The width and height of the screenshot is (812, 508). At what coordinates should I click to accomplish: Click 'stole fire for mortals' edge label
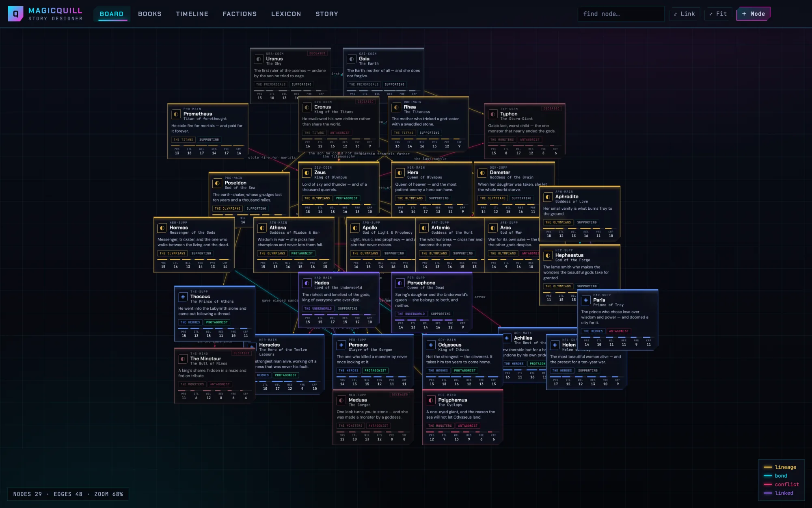click(x=272, y=158)
